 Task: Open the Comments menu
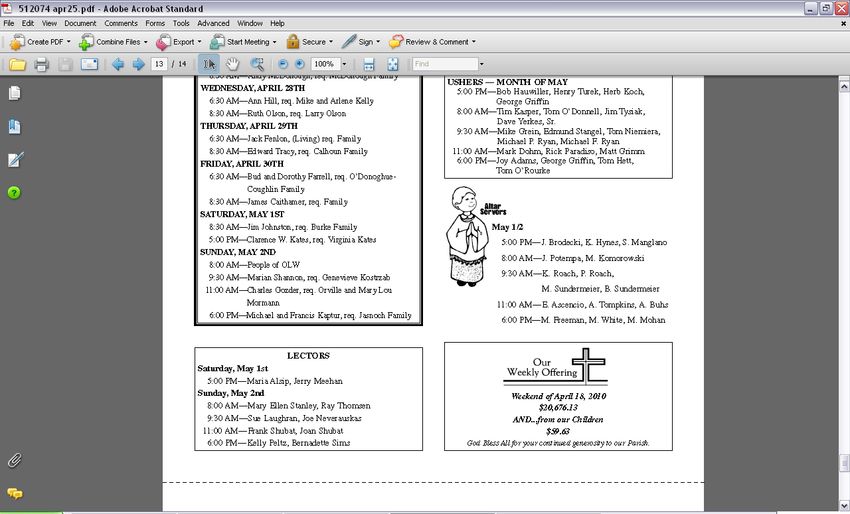click(x=121, y=23)
